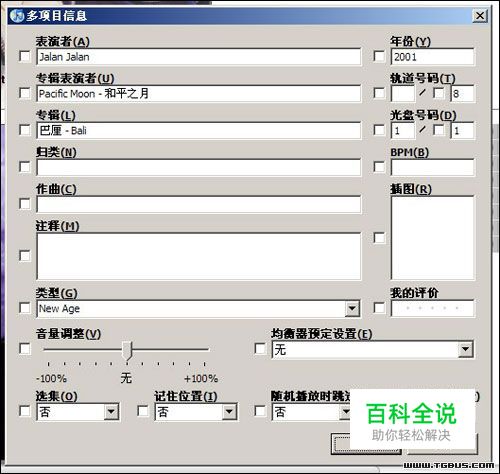
Task: Check the 随机播放时跳过 checkbox
Action: coord(260,411)
